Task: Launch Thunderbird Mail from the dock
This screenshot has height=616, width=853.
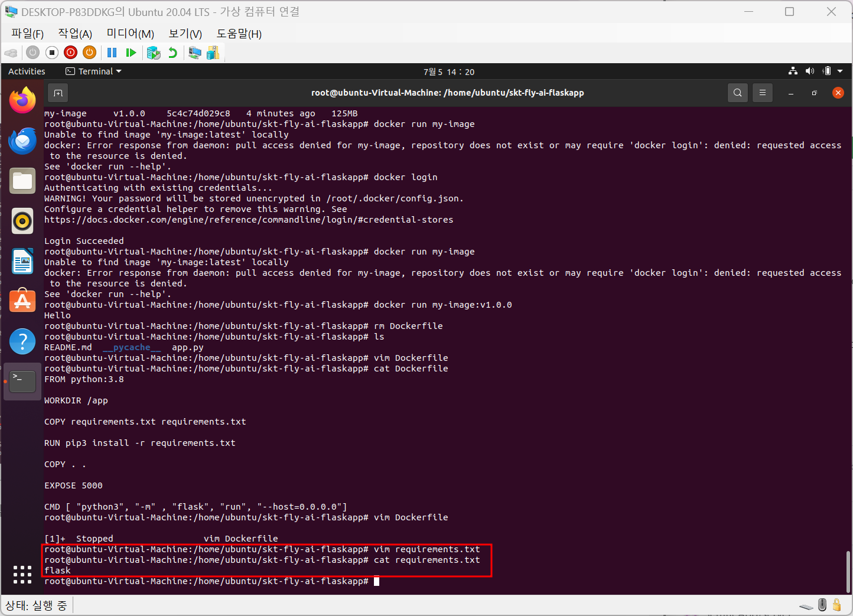Action: (x=22, y=141)
